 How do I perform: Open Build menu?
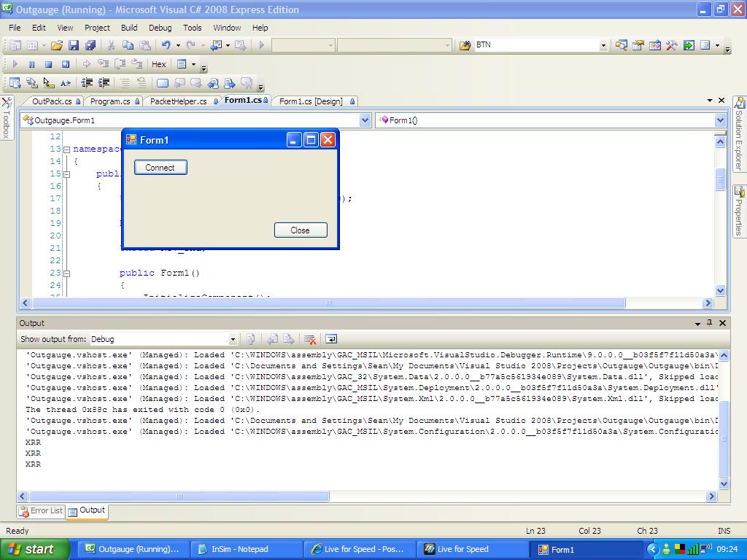(129, 28)
